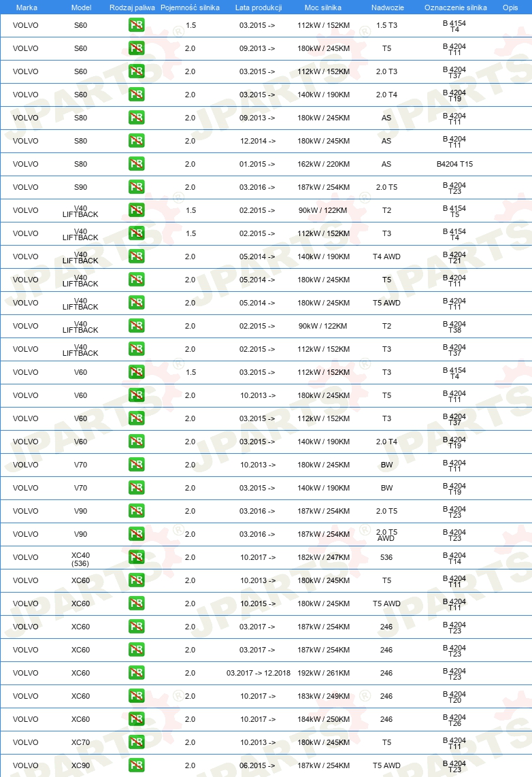Click the fuel icon in the S60 2.0 T4 row
The image size is (532, 777).
(136, 94)
